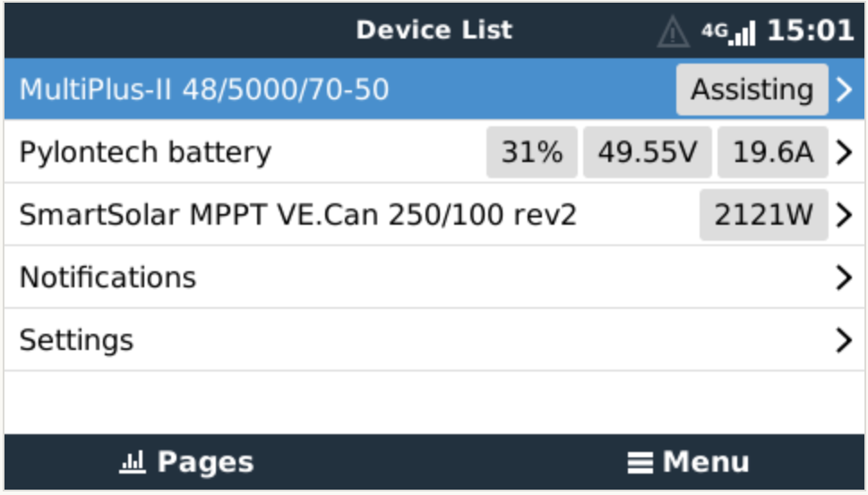Image resolution: width=868 pixels, height=495 pixels.
Task: Select the Pylontech battery device
Action: point(145,152)
